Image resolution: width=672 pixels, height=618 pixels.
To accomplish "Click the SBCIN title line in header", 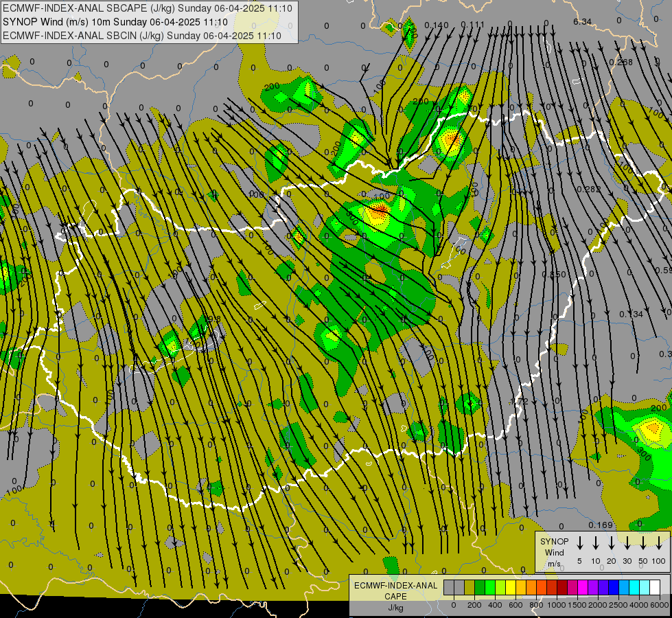I will tap(142, 36).
